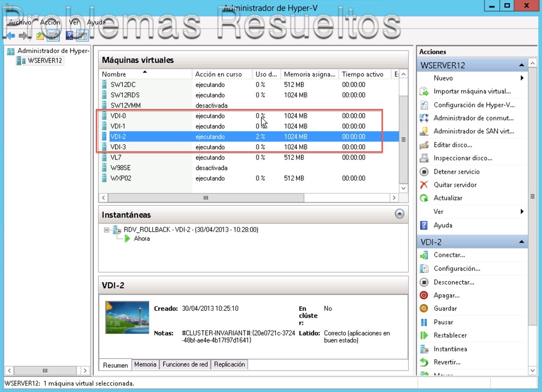Collapse the VDI-2 actions section

(x=522, y=242)
